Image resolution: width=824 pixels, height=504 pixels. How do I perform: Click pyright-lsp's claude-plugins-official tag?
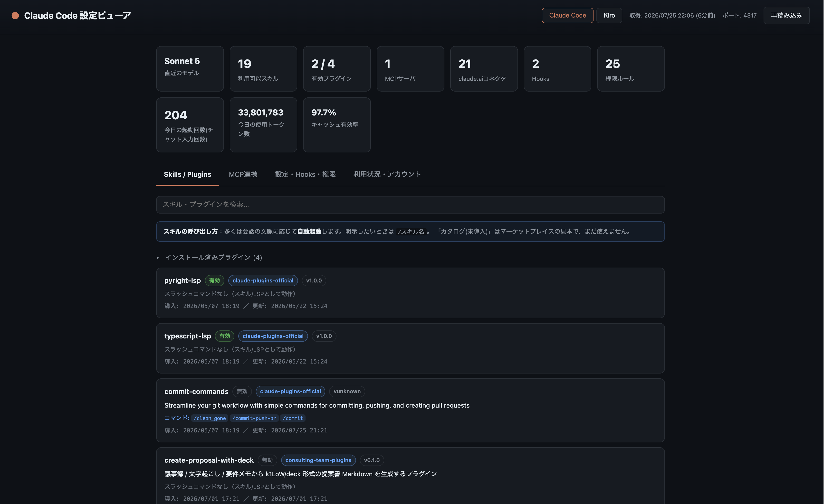[263, 280]
